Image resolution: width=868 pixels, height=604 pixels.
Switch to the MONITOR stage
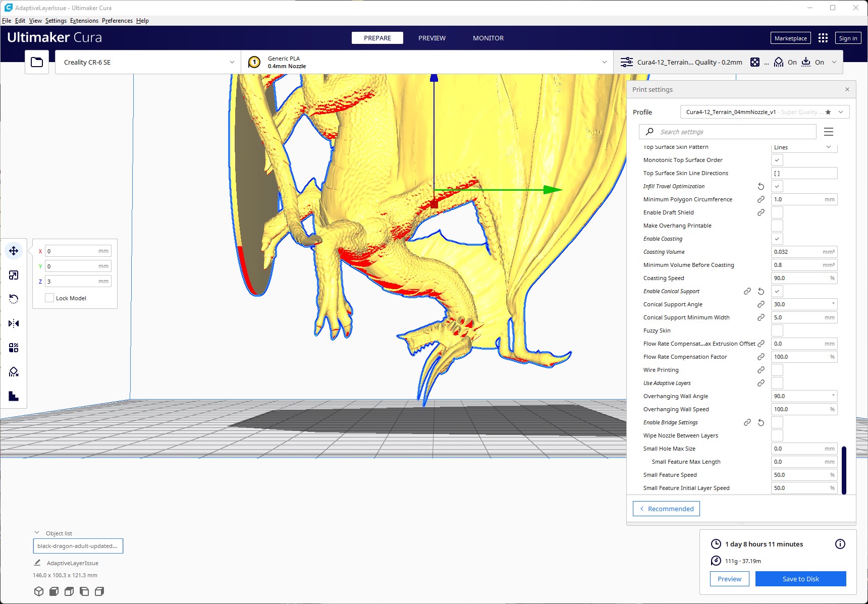tap(488, 38)
